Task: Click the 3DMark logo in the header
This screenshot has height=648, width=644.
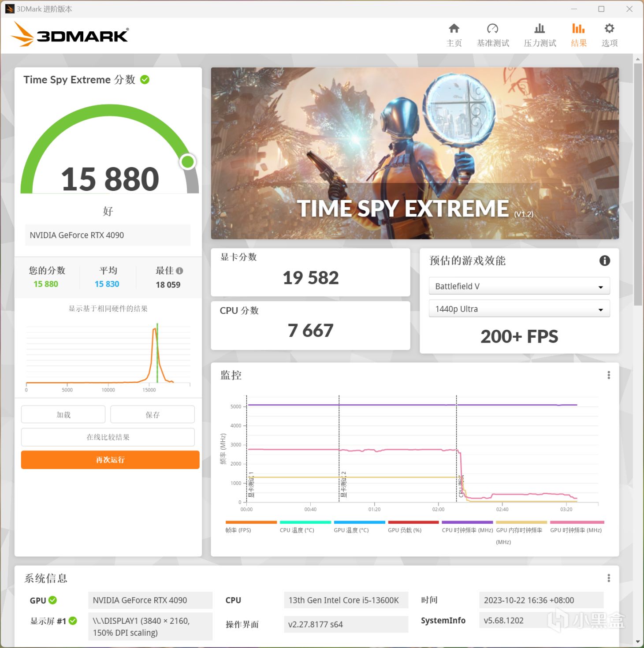Action: point(70,34)
